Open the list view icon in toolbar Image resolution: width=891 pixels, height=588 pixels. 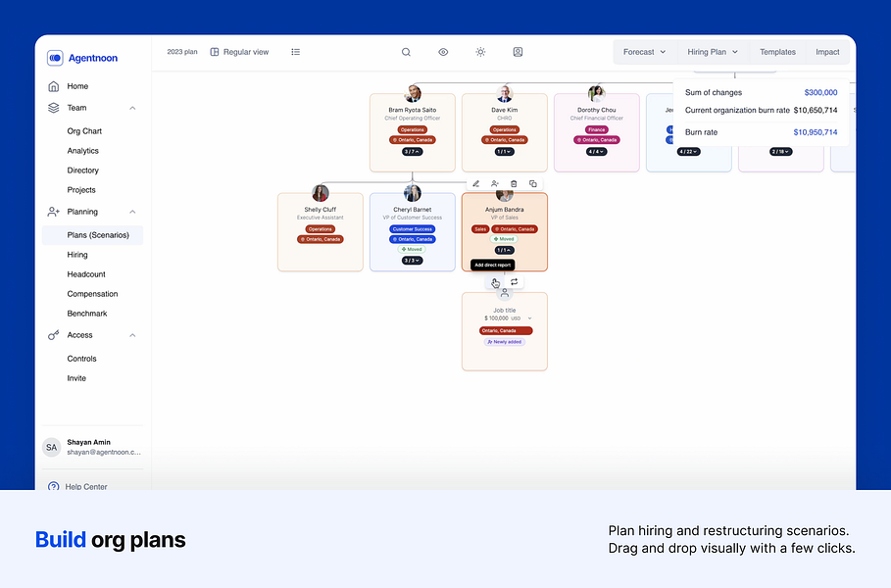(x=295, y=52)
